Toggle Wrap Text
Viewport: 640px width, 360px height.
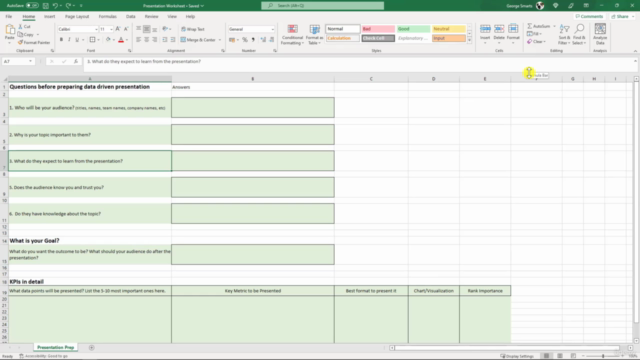point(193,29)
